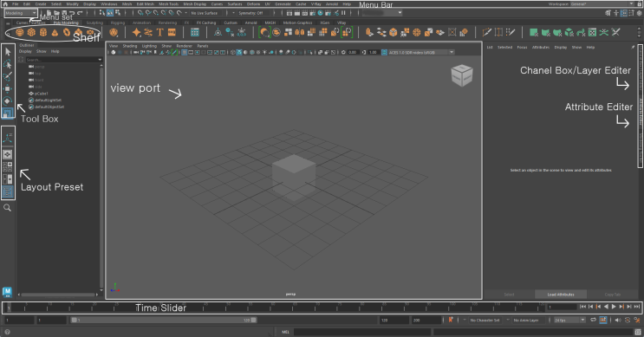Create a polygon cube from the shelf

point(31,32)
